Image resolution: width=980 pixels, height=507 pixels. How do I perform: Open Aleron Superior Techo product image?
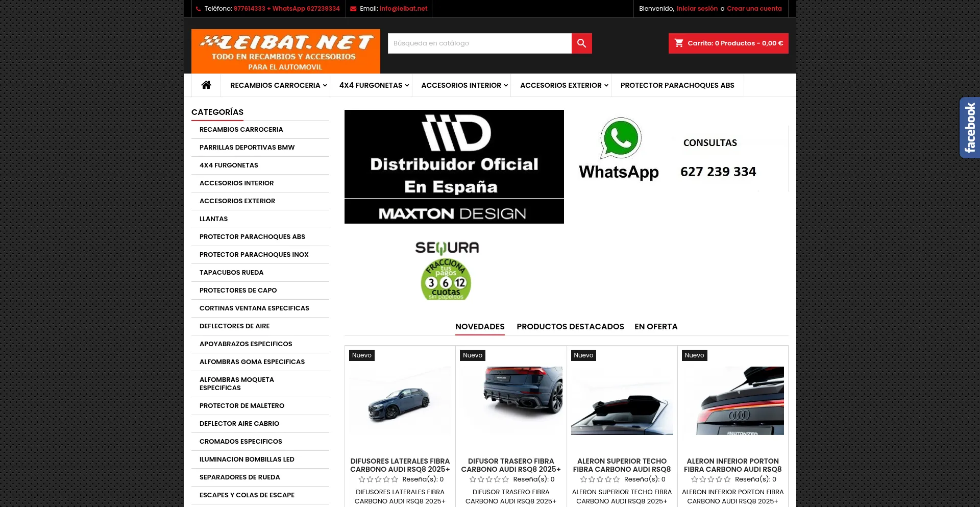(622, 401)
